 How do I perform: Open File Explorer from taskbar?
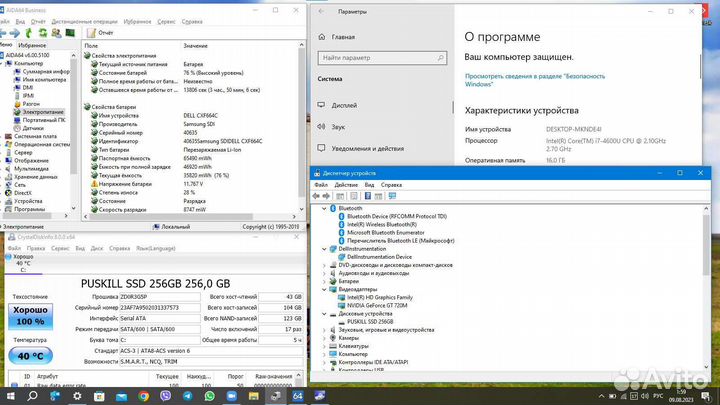pyautogui.click(x=254, y=396)
